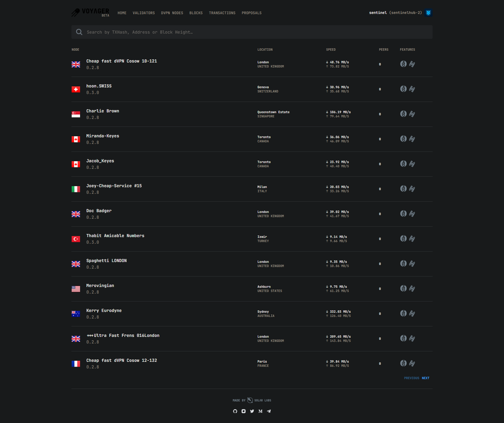Screen dimensions: 504x423
Task: Click second feature icon for Kerry Eurodyne
Action: (x=412, y=314)
